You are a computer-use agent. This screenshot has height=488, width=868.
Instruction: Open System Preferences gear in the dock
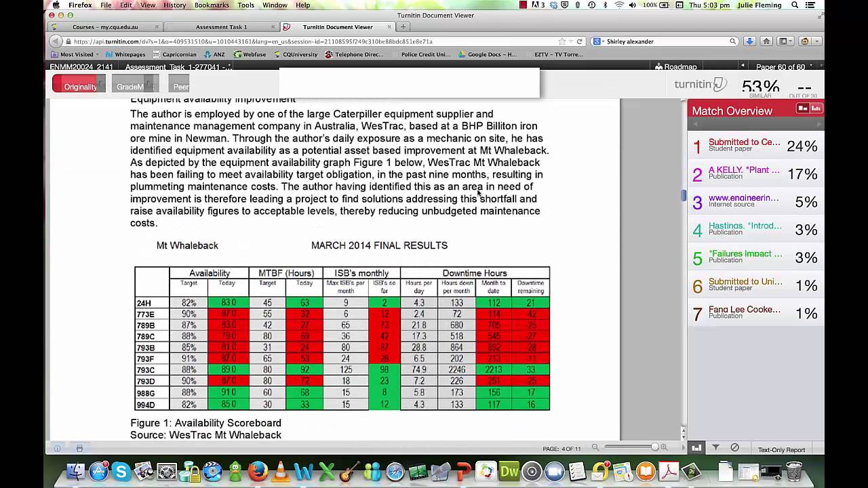(167, 471)
